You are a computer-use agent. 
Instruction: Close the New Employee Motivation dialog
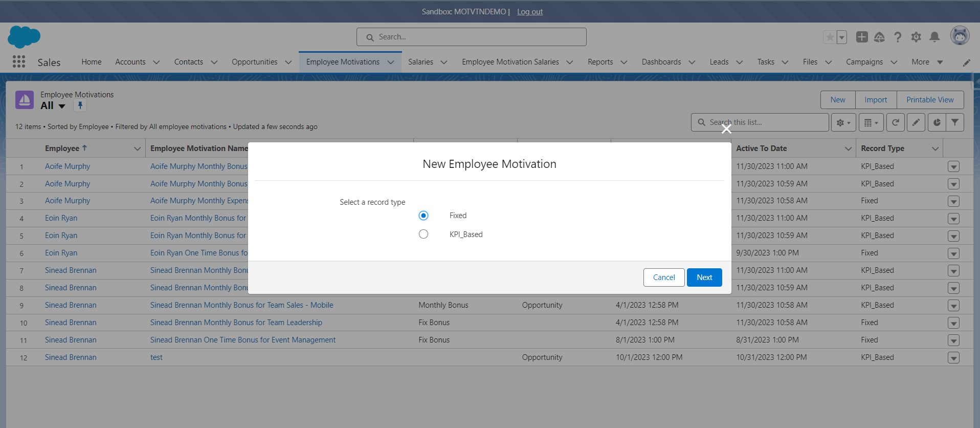[726, 129]
